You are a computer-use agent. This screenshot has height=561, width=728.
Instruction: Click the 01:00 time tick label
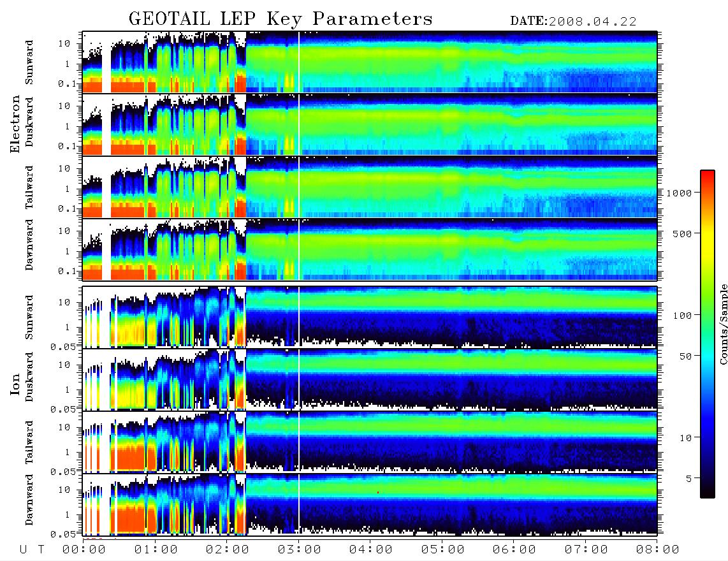(156, 550)
